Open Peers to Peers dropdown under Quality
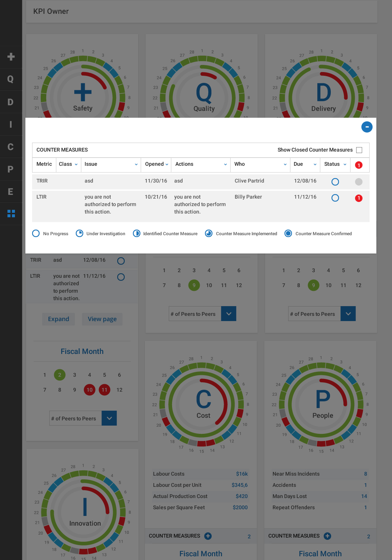The width and height of the screenshot is (392, 560). pyautogui.click(x=228, y=314)
